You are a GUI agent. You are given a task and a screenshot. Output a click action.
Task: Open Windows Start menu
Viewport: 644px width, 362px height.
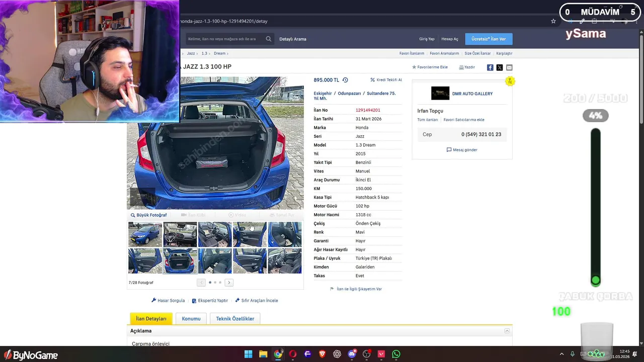coord(249,354)
